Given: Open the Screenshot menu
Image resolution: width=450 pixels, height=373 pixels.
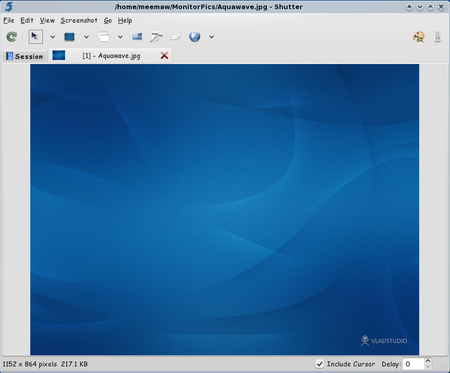Looking at the screenshot, I should [79, 20].
